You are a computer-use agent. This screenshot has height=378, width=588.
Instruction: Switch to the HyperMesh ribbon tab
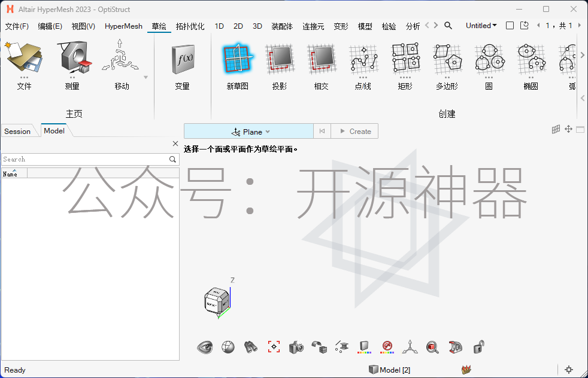pos(123,26)
